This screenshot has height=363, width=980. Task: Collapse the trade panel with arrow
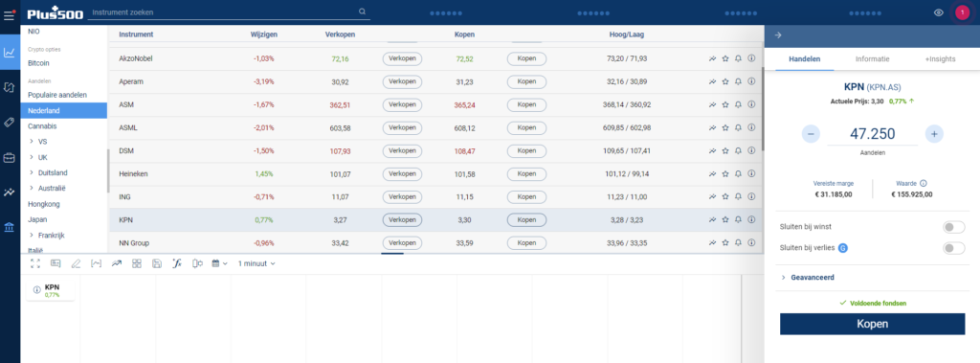point(778,35)
